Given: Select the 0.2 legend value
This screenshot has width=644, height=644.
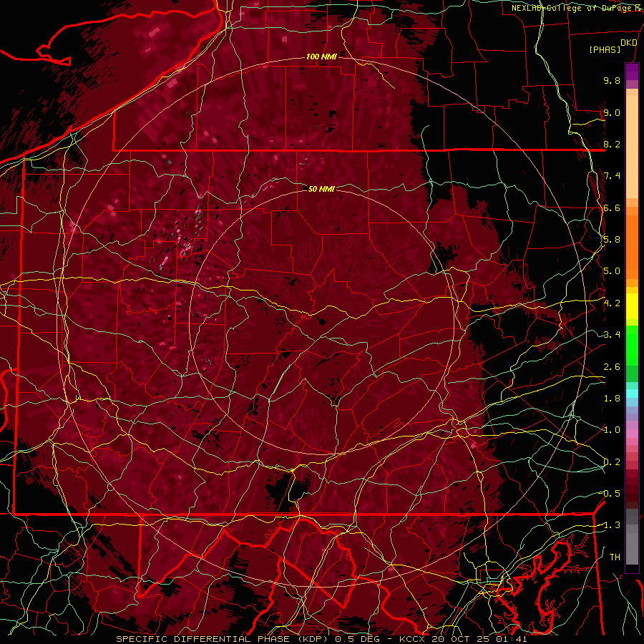Looking at the screenshot, I should [612, 462].
